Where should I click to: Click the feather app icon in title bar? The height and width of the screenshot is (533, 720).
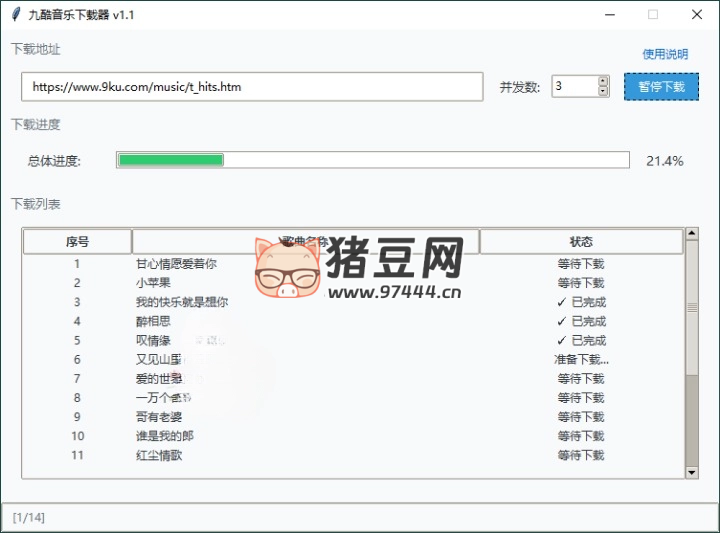tap(16, 15)
